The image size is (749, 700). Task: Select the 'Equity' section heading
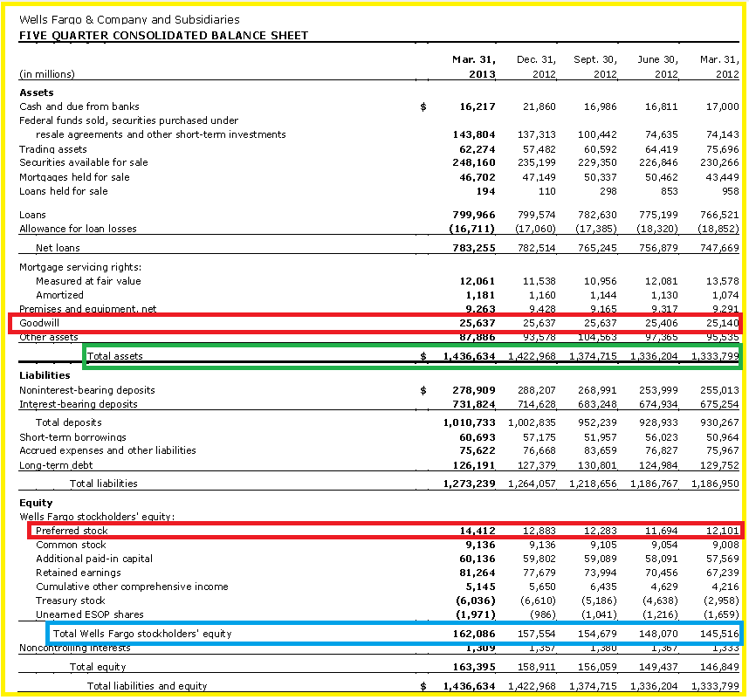36,503
